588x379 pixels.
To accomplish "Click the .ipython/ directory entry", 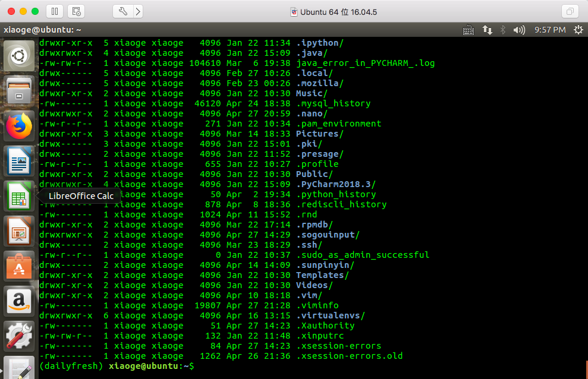I will 320,43.
